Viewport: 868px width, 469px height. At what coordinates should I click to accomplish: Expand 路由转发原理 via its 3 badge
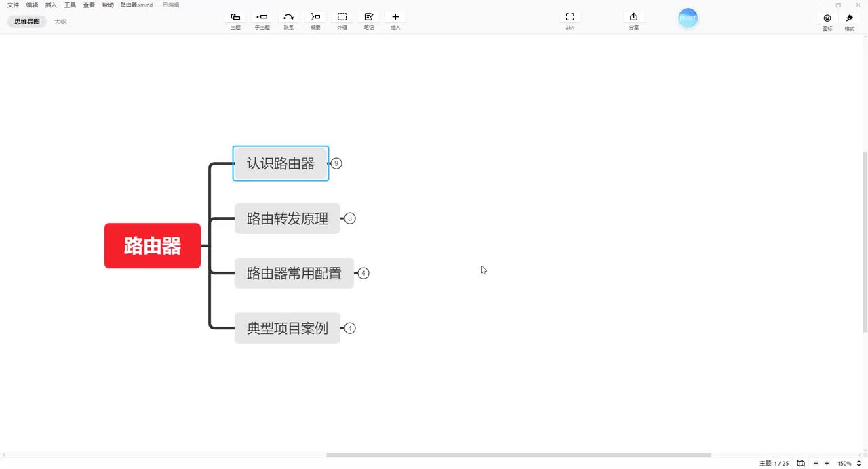(x=350, y=218)
